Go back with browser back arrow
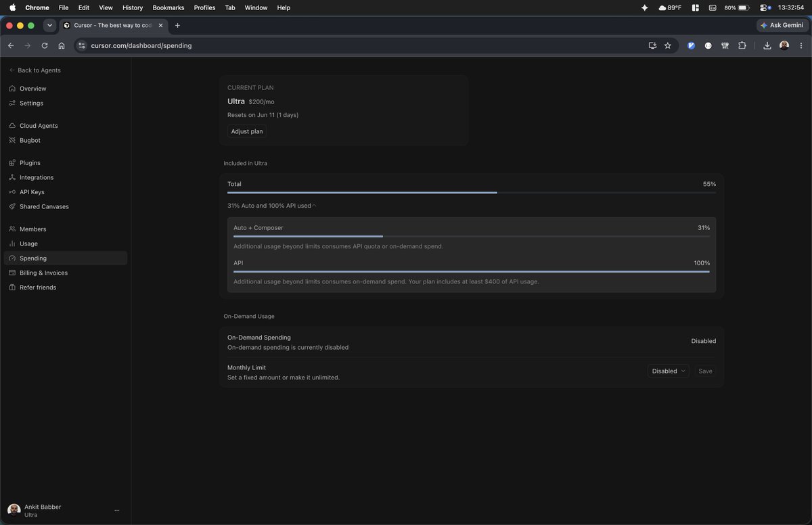 coord(11,45)
